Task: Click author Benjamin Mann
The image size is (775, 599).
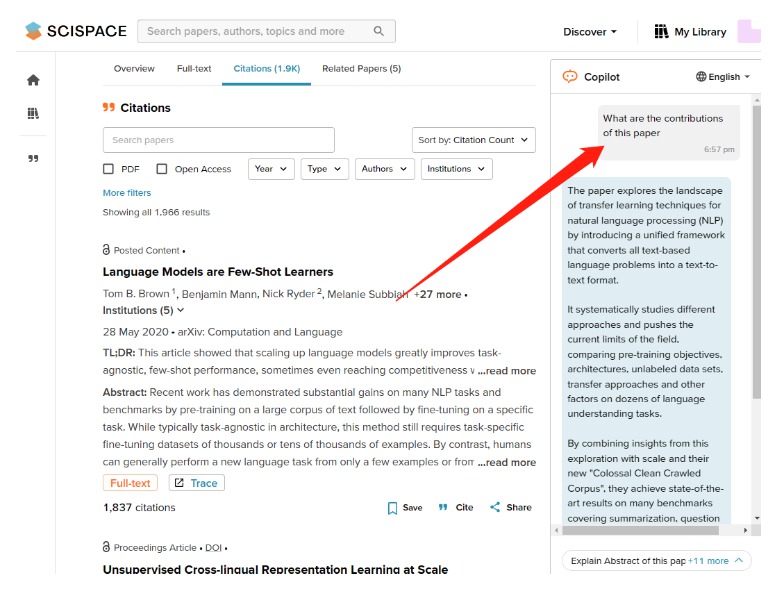Action: pos(220,295)
